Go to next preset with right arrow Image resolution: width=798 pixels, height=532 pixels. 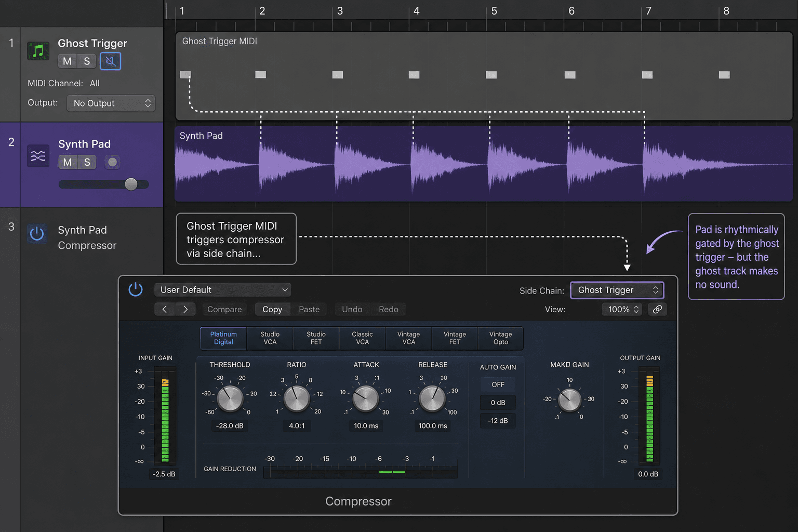pyautogui.click(x=185, y=309)
